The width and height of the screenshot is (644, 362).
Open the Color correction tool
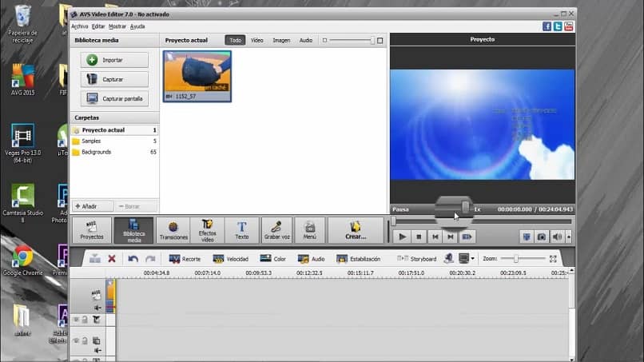272,259
